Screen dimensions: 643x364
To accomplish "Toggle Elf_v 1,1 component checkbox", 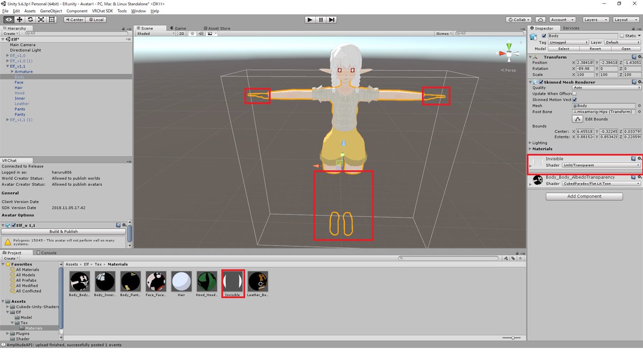I will pos(13,225).
